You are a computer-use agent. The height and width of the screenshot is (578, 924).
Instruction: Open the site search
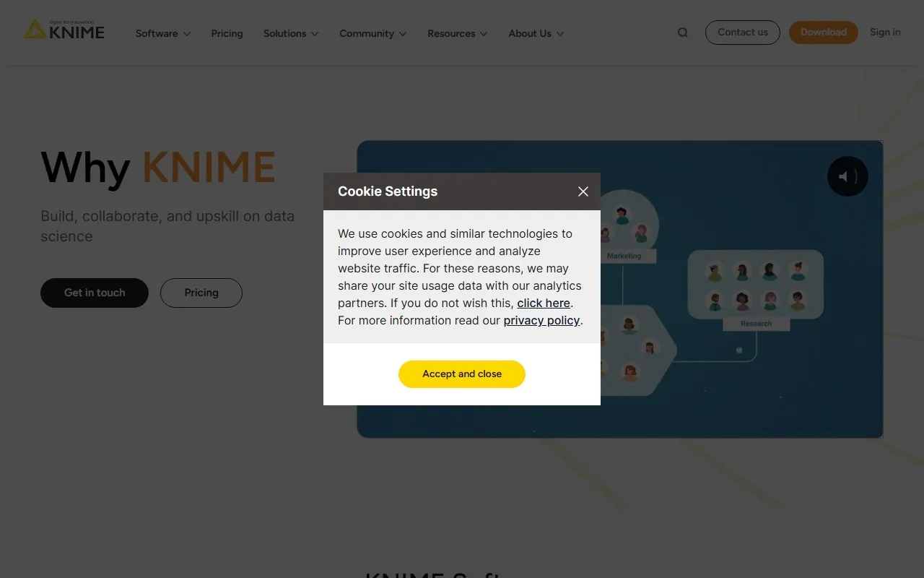coord(682,32)
